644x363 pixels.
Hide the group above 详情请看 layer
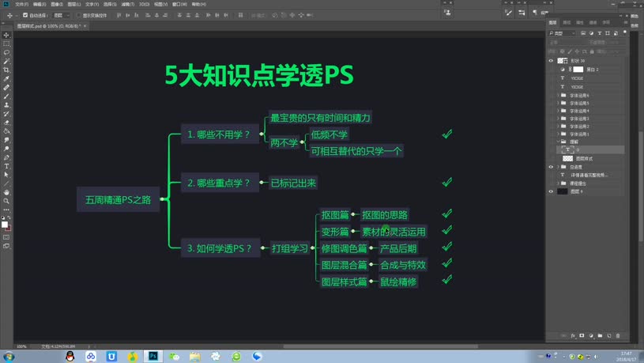(551, 168)
